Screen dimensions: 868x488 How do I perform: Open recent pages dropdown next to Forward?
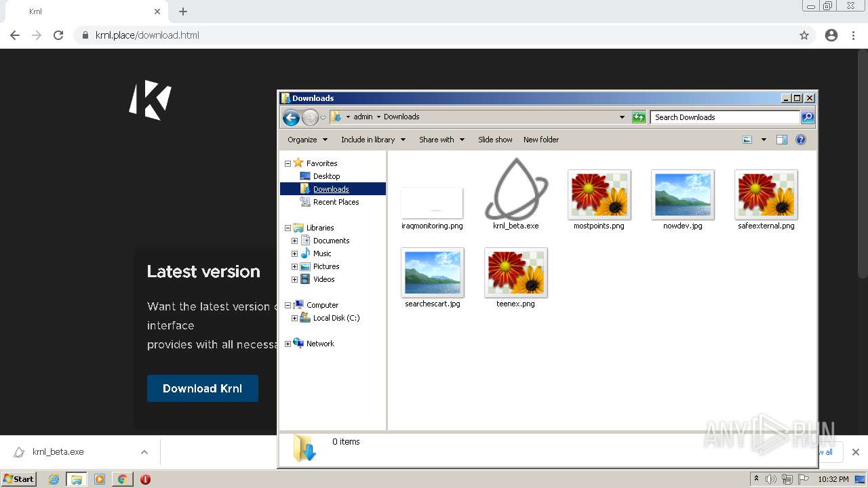coord(323,117)
